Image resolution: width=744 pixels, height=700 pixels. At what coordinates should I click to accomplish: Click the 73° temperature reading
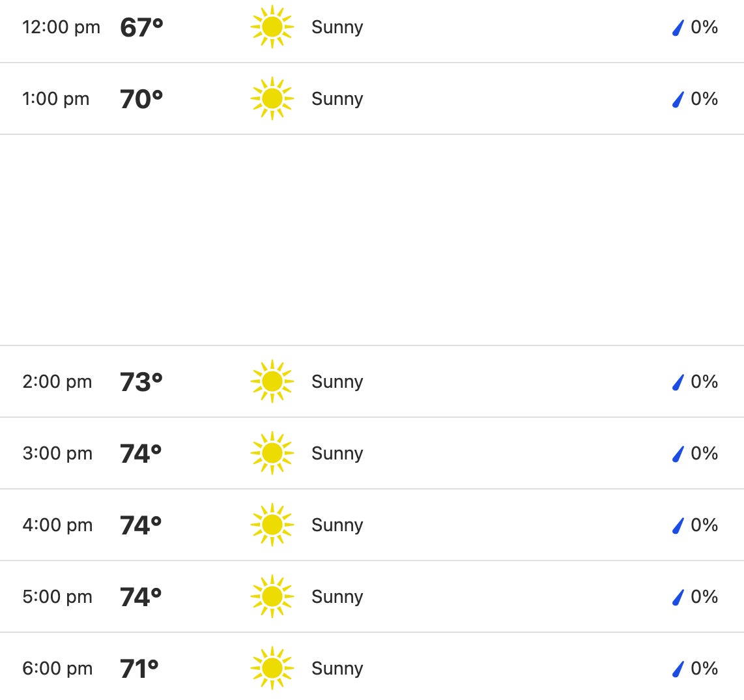coord(141,382)
